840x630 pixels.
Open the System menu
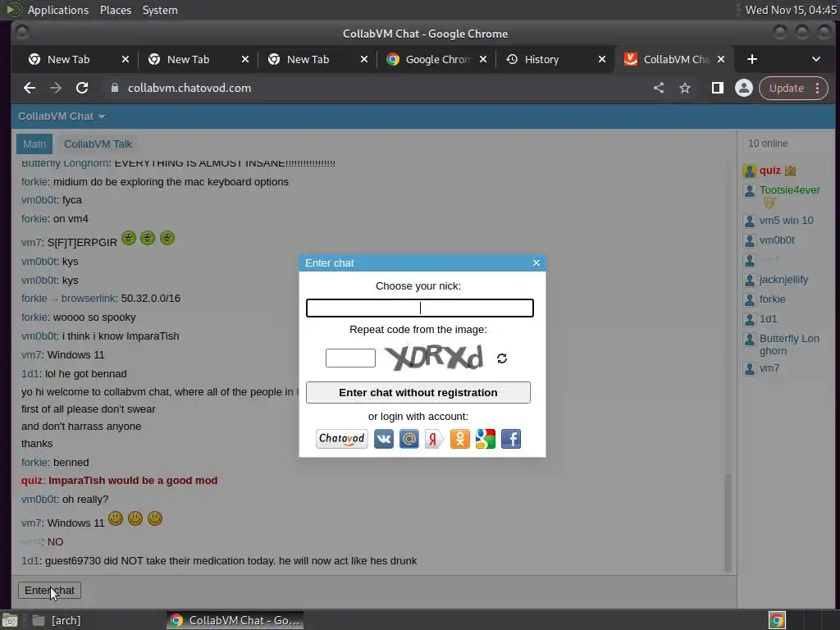160,10
